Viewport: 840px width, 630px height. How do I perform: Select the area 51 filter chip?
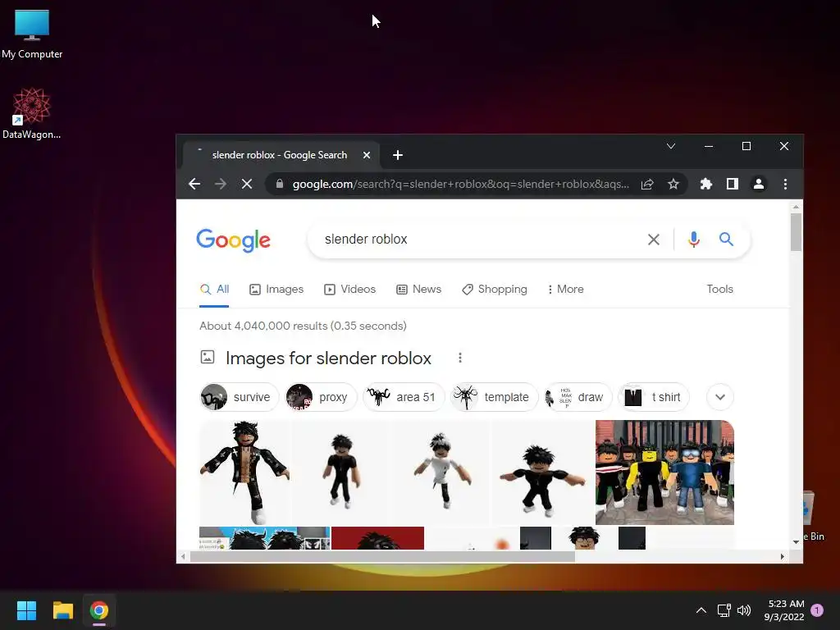click(404, 398)
